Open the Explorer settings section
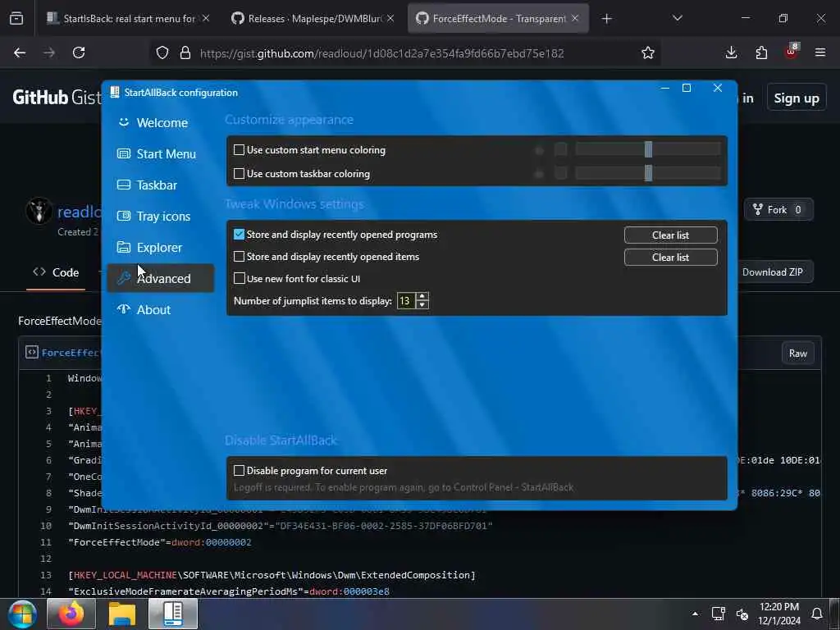 click(161, 248)
